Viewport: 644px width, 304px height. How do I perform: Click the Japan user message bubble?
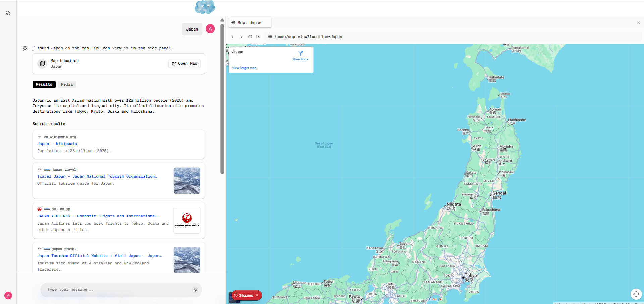click(192, 29)
